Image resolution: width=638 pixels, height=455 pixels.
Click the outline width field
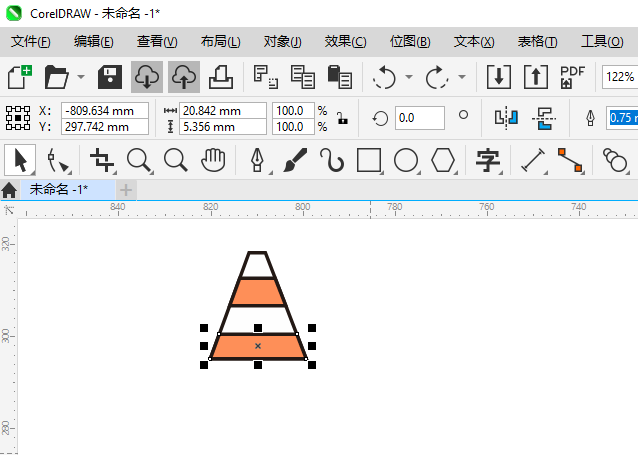coord(622,118)
